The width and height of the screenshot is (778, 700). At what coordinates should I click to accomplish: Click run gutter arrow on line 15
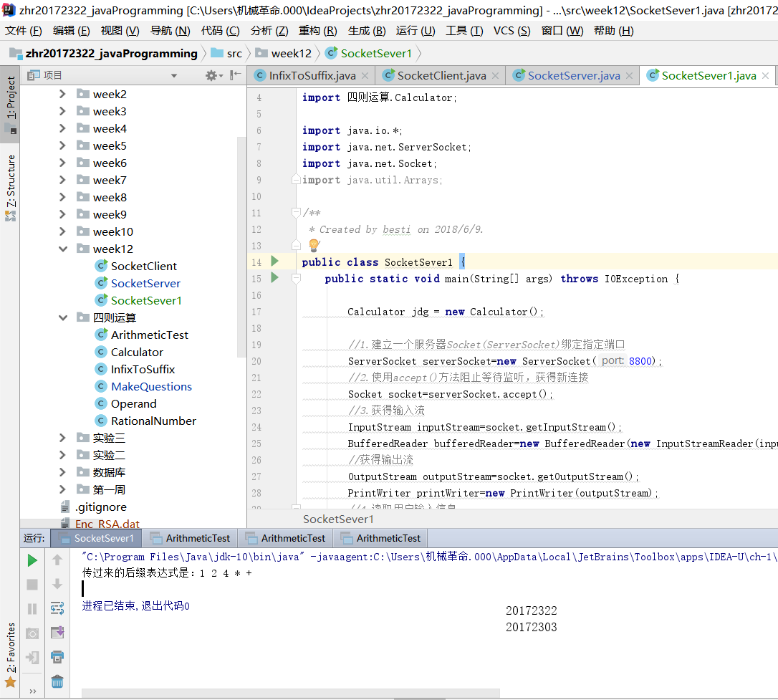coord(274,277)
